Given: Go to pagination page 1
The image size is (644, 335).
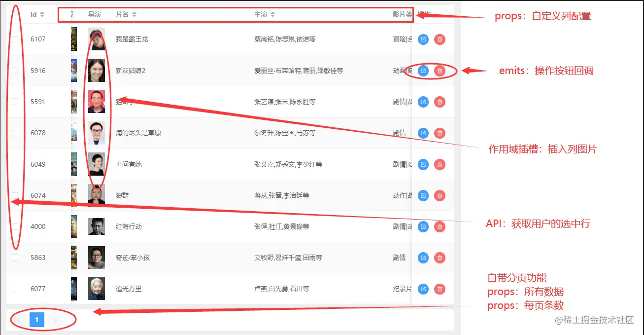Looking at the screenshot, I should [37, 320].
